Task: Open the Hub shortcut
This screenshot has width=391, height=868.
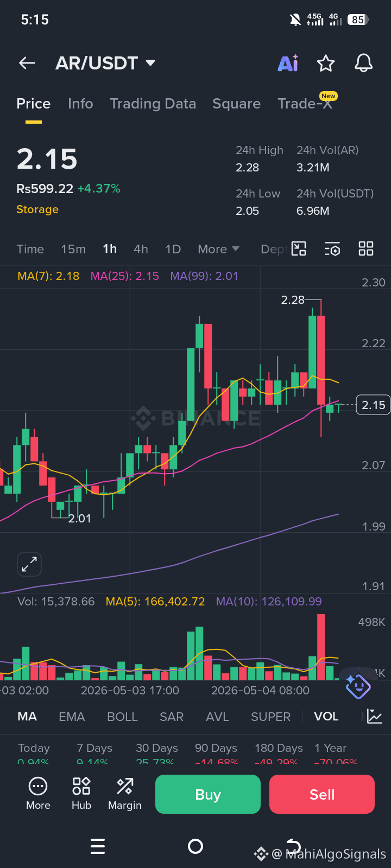Action: pyautogui.click(x=81, y=794)
